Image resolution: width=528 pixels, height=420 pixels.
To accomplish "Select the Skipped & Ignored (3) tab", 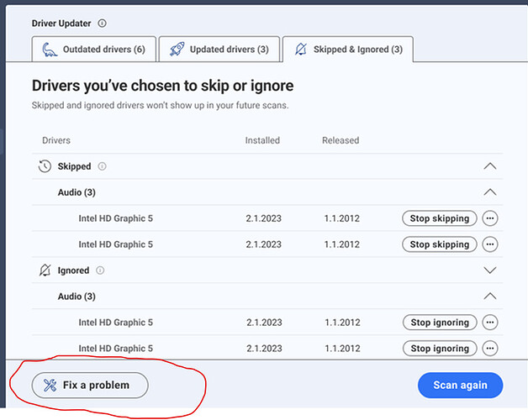I will (348, 50).
